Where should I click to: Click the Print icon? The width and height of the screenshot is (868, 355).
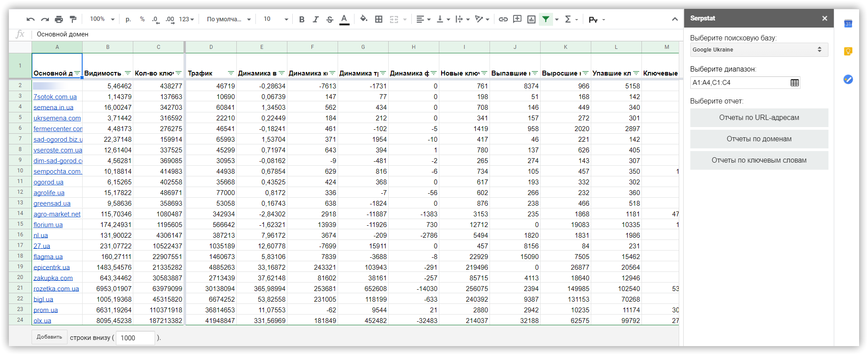click(x=59, y=19)
